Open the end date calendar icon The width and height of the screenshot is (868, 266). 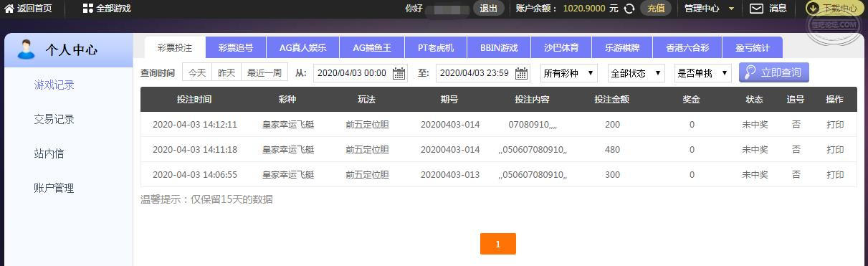522,73
